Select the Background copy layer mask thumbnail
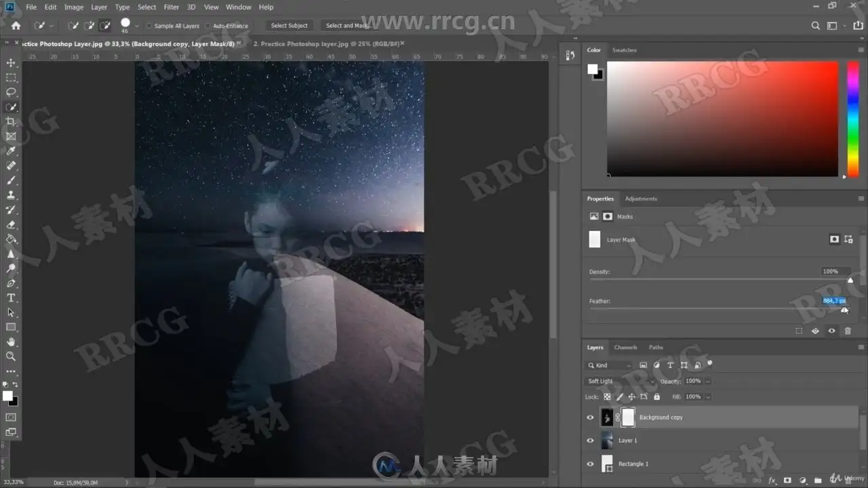 pyautogui.click(x=628, y=418)
